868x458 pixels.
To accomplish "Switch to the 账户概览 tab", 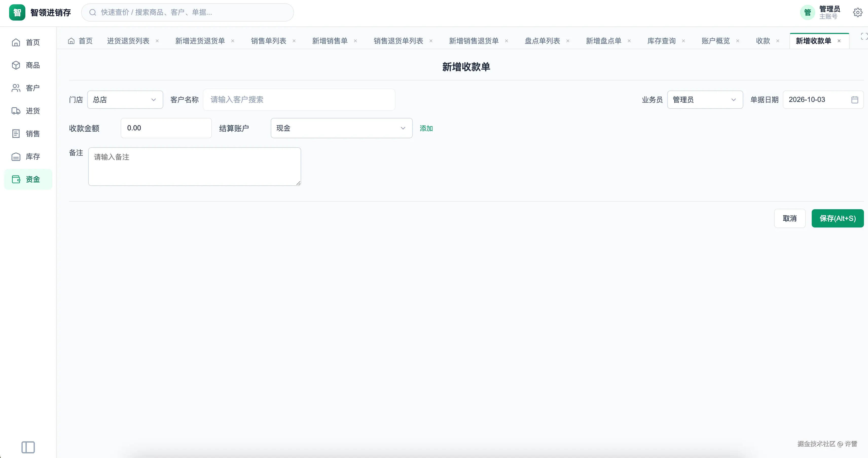I will [x=715, y=41].
